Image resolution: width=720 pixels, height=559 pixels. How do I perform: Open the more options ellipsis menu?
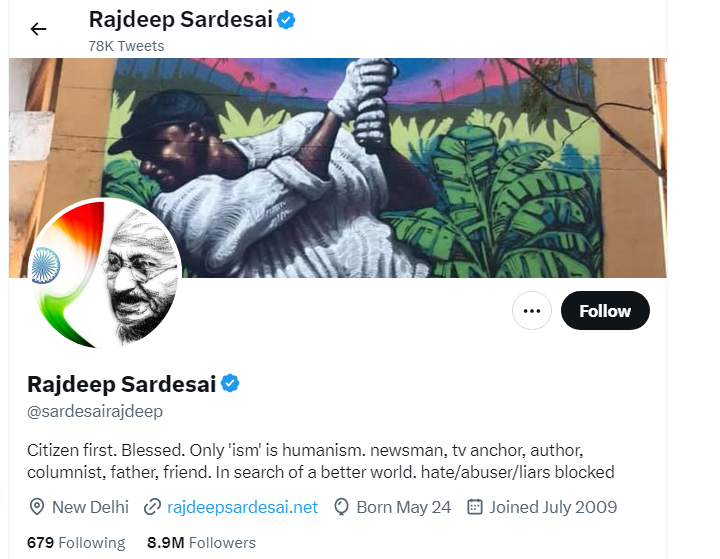pyautogui.click(x=532, y=311)
